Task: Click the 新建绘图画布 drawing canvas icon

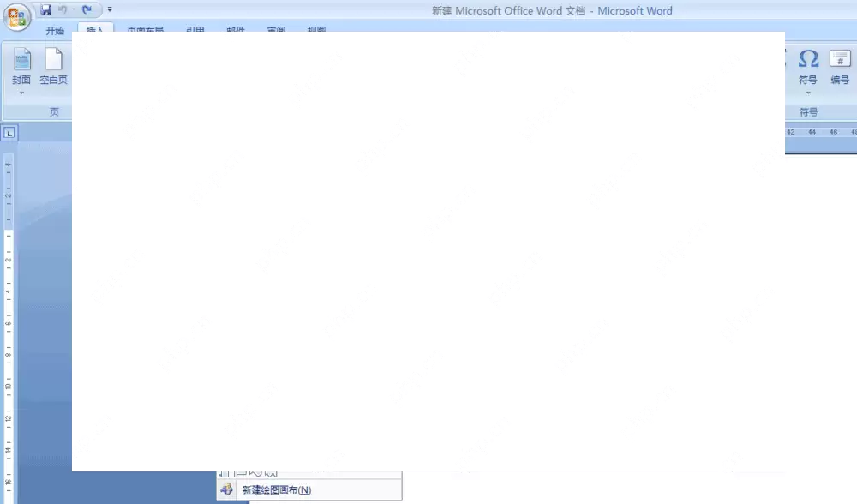Action: (225, 489)
